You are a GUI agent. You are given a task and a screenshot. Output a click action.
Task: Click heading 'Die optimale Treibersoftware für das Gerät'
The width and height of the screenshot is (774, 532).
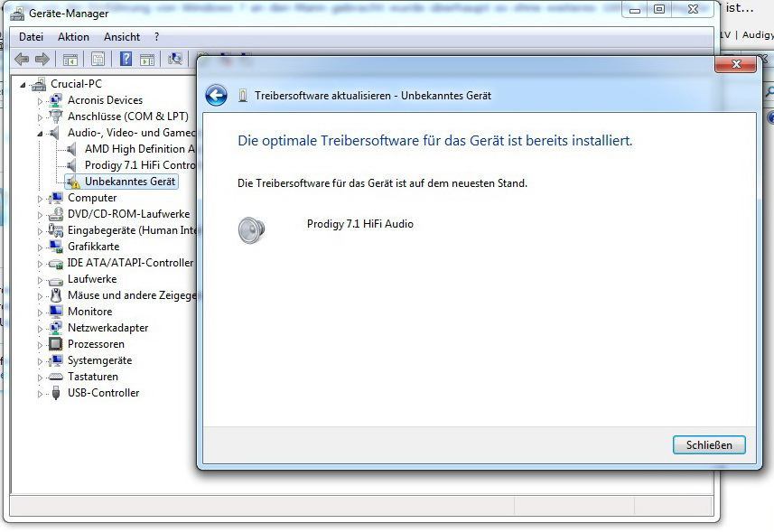[435, 141]
